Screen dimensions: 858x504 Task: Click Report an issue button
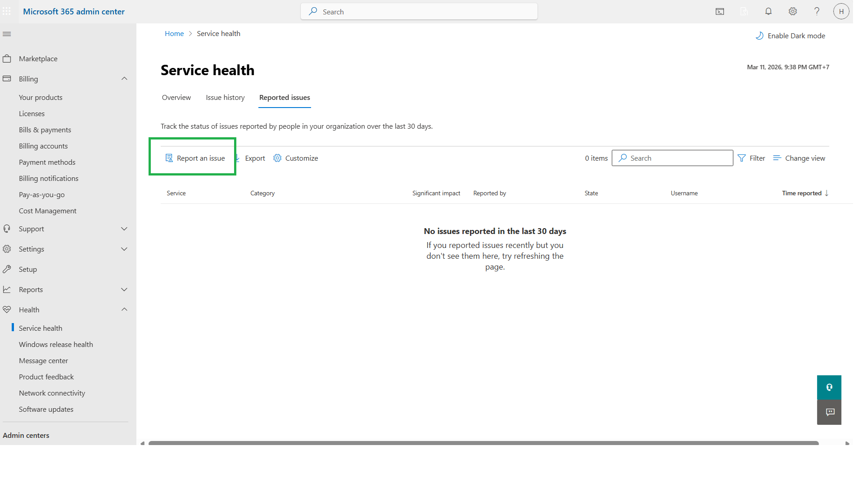coord(195,158)
